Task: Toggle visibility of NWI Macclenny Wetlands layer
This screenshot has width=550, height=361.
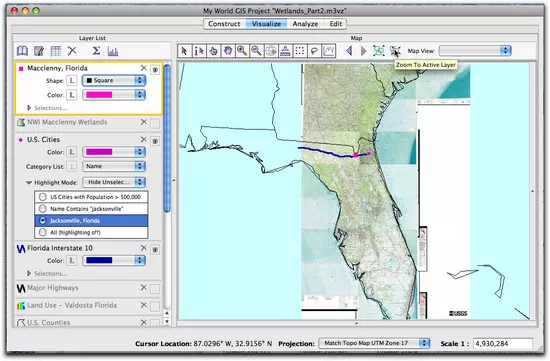Action: [155, 123]
